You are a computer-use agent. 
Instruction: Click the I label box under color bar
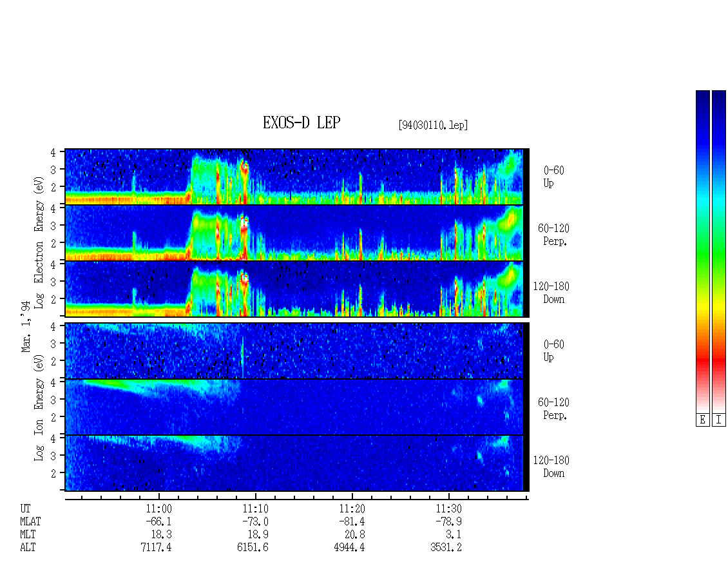(719, 420)
